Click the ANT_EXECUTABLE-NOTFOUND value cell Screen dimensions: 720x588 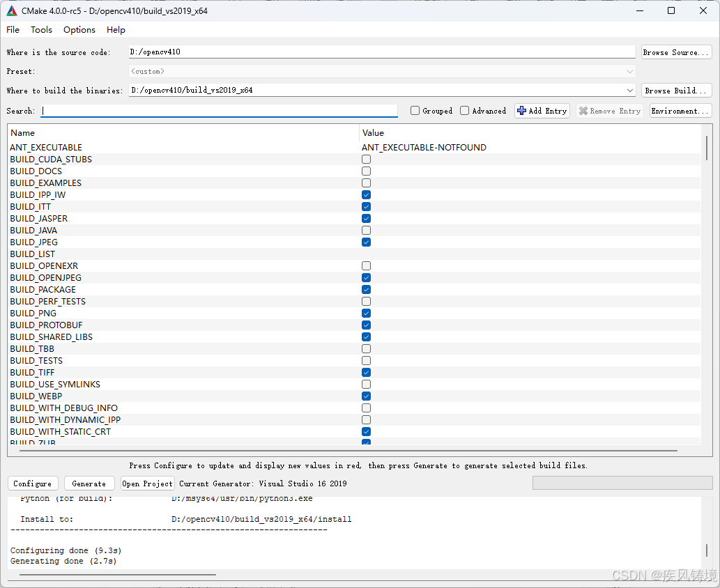pos(424,147)
